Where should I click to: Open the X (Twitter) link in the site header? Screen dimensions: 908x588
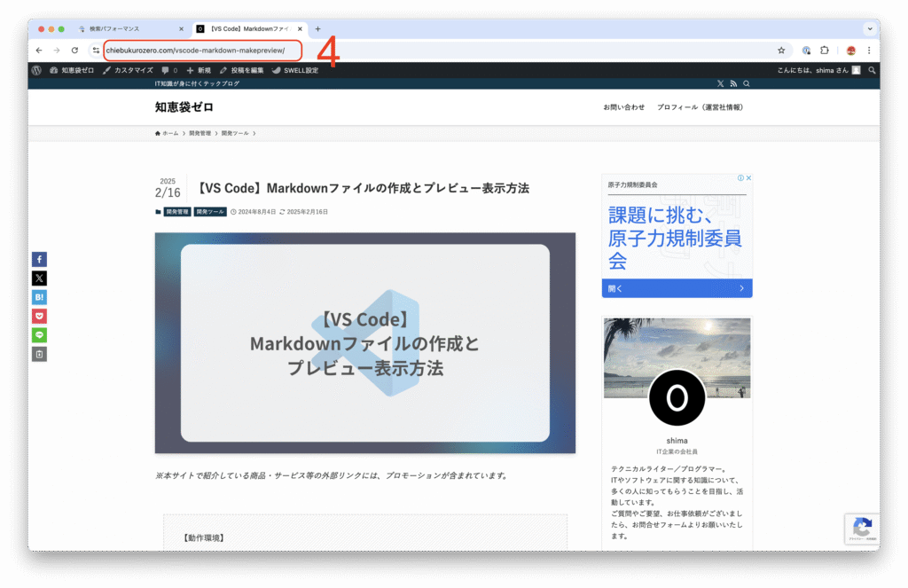pyautogui.click(x=720, y=83)
